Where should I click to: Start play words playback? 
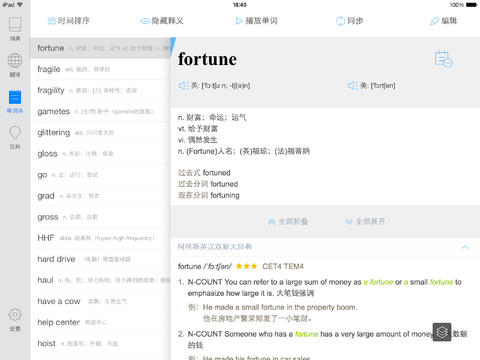257,21
